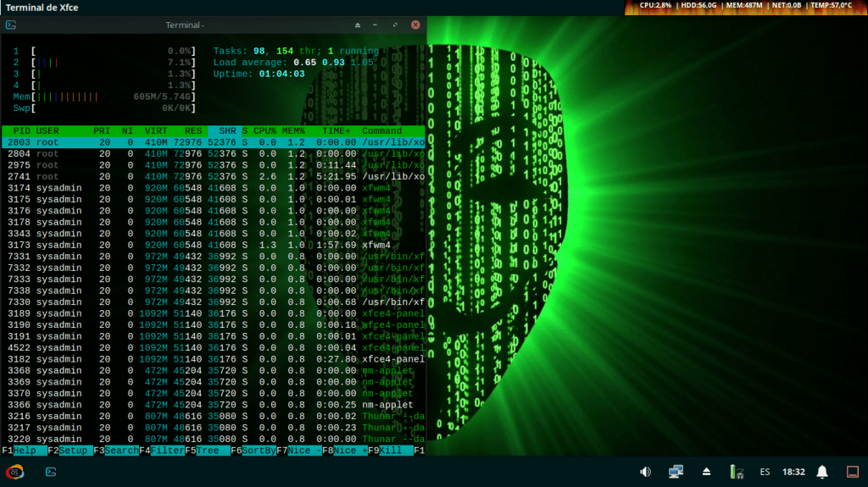Sort by the CPU% column header
This screenshot has height=487, width=868.
[x=264, y=131]
